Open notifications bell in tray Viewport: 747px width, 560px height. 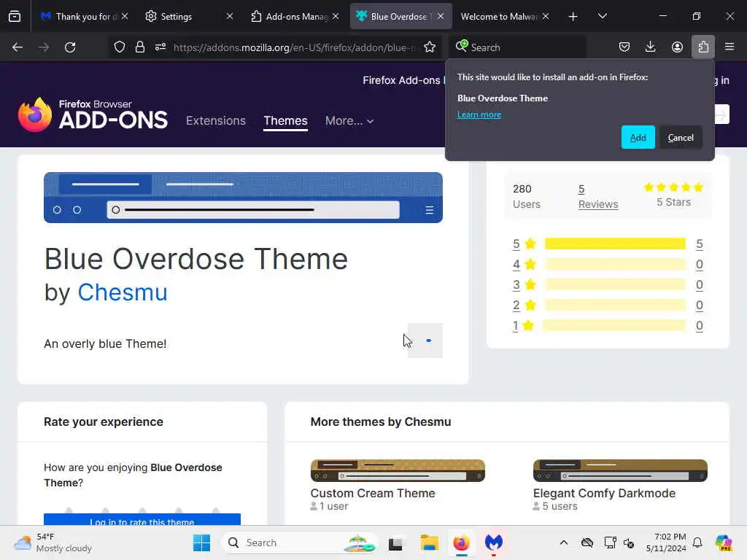click(x=697, y=542)
